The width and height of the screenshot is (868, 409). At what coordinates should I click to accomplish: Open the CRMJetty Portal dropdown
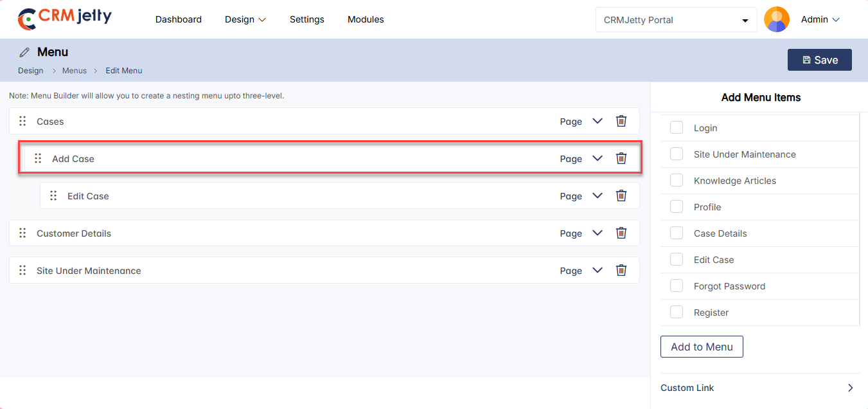click(x=676, y=20)
